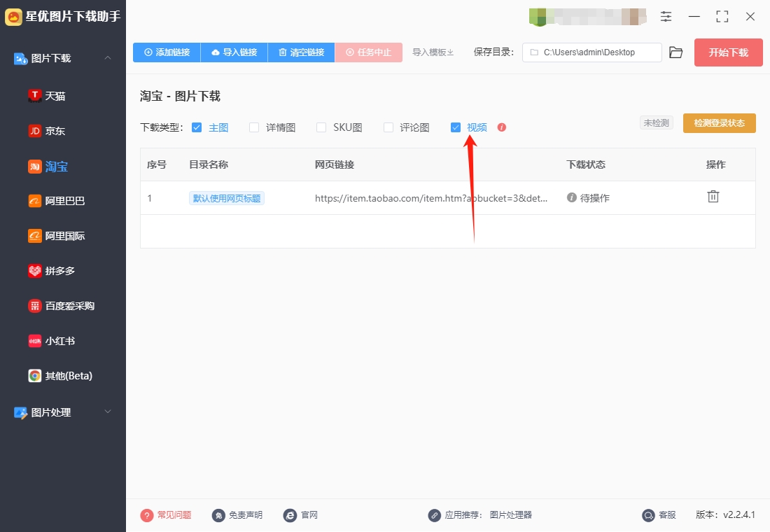This screenshot has height=532, width=770.
Task: Click the red info icon beside 视频
Action: point(501,127)
